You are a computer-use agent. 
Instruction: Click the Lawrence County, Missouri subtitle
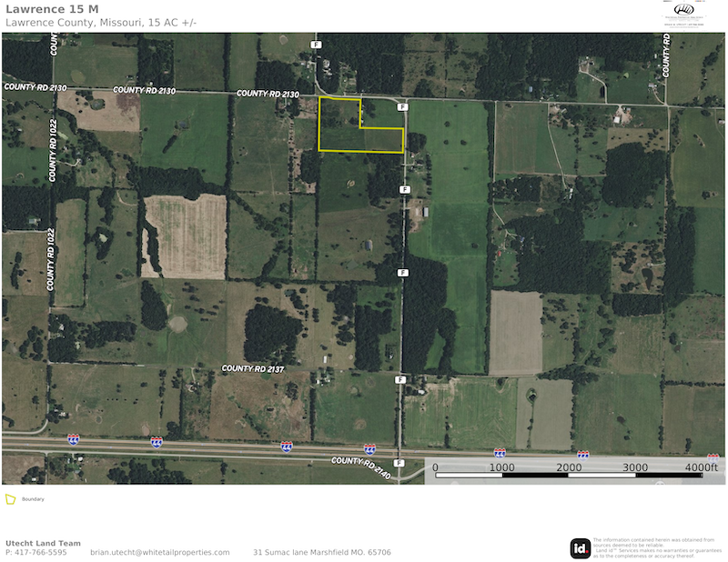point(107,22)
